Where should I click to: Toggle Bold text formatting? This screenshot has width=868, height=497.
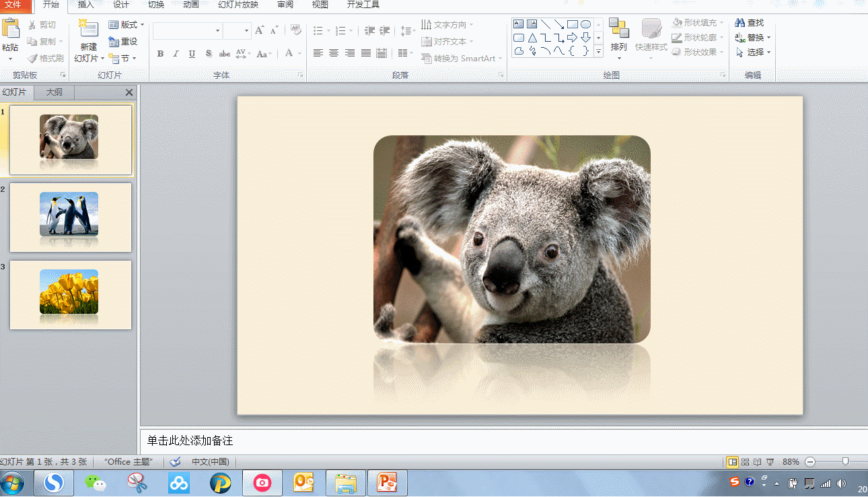coord(160,54)
